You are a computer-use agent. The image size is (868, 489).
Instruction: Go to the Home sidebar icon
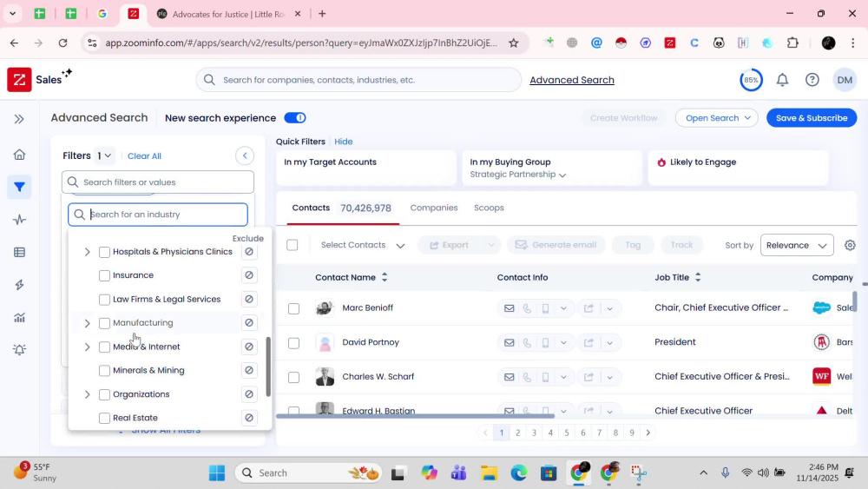(x=19, y=155)
